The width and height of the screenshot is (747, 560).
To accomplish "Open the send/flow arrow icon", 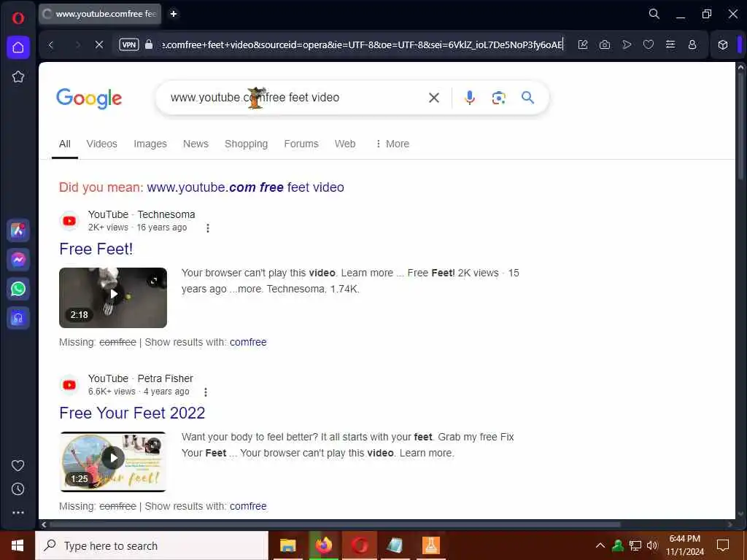I will pos(627,44).
